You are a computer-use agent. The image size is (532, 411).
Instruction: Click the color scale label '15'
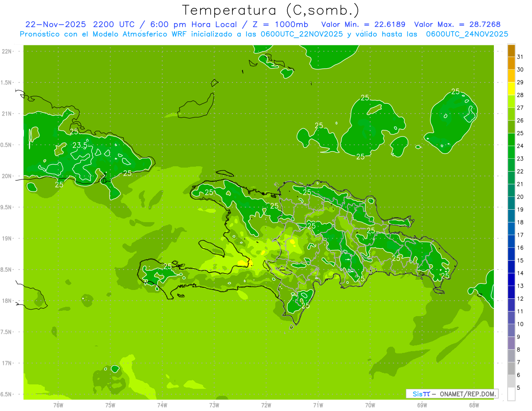(x=520, y=261)
